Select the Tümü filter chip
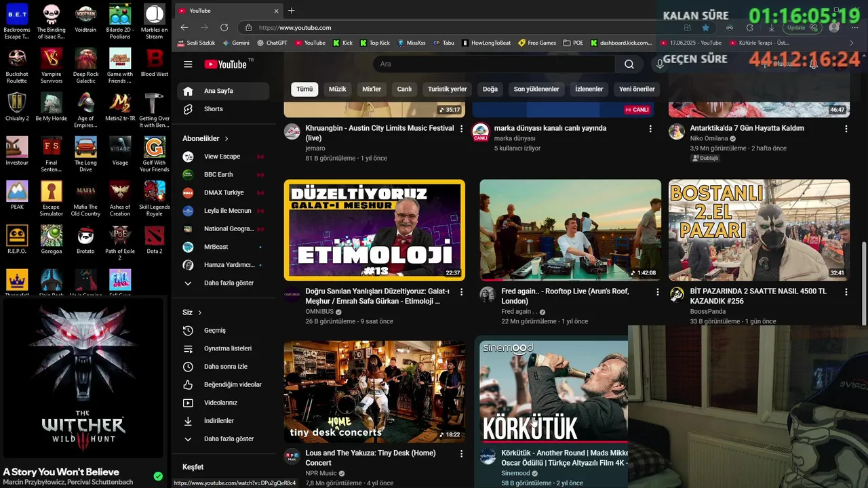 (x=304, y=89)
